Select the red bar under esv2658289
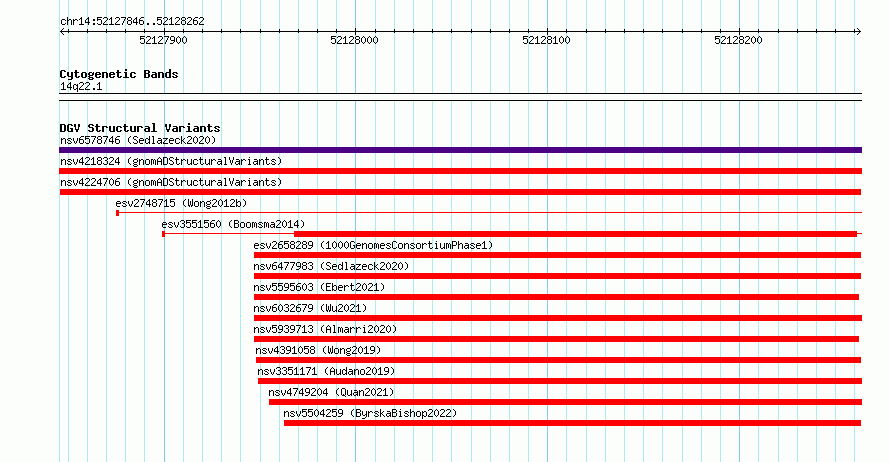Viewport: 890px width, 462px height. pyautogui.click(x=557, y=255)
